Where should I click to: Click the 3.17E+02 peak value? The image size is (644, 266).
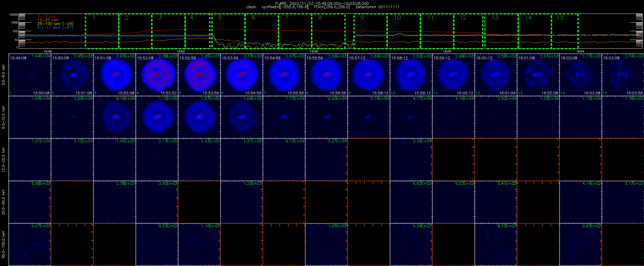(634, 184)
